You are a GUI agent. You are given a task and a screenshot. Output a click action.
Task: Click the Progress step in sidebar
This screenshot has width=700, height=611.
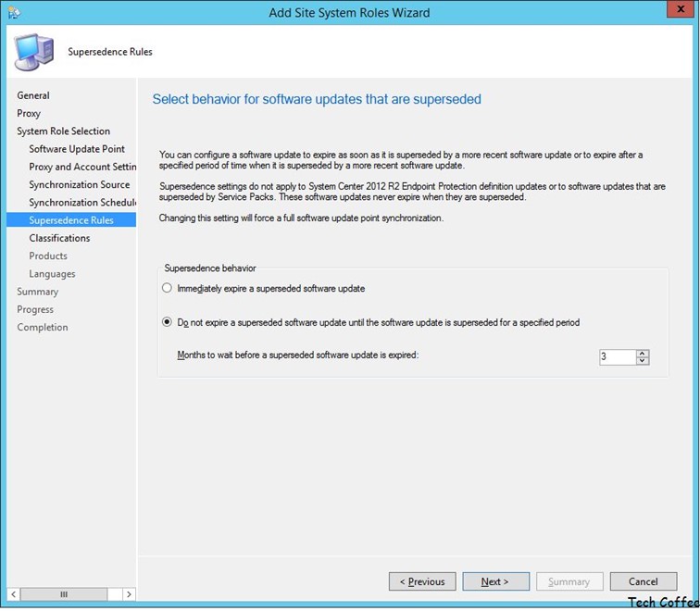click(x=35, y=310)
